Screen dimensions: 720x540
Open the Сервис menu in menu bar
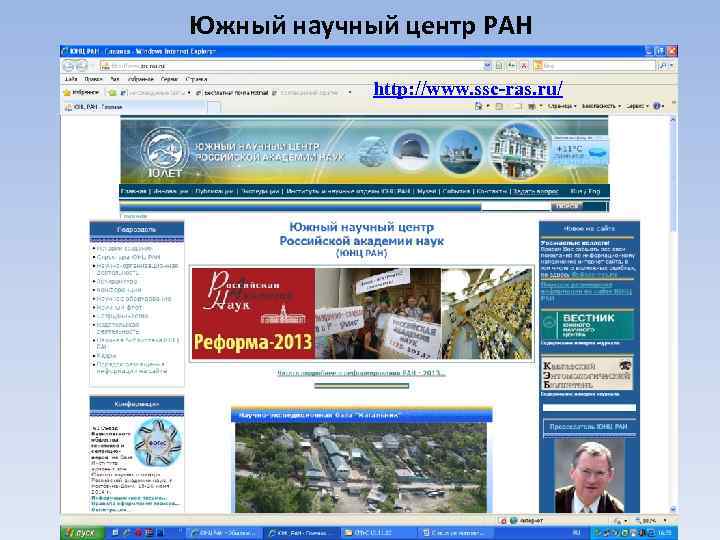point(169,79)
